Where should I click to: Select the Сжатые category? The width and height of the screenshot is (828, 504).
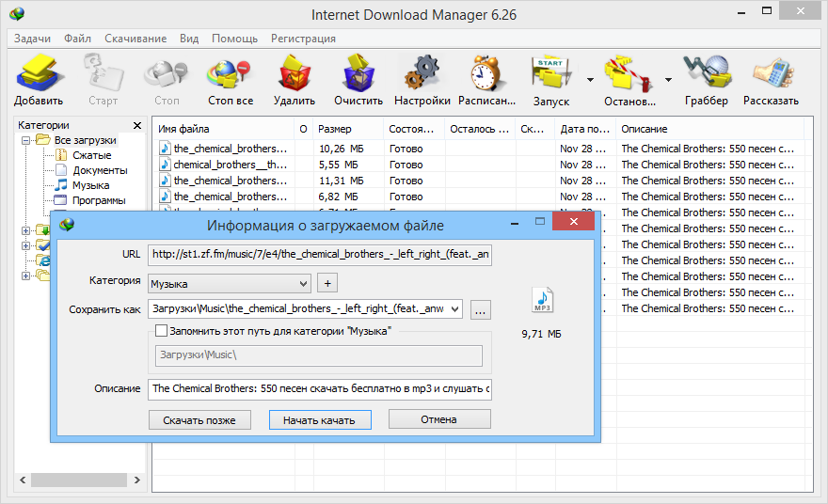pos(92,155)
